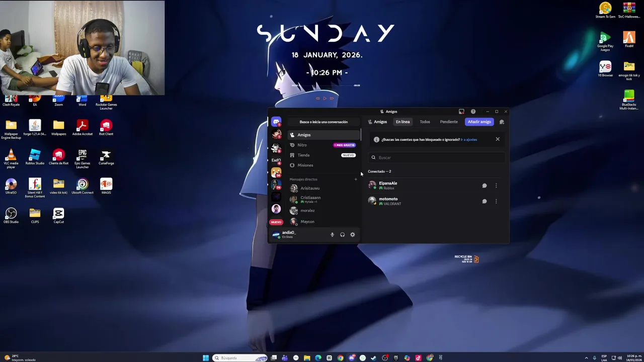
Task: Click the '1 MES GRATIS' Nitro badge
Action: [x=344, y=145]
